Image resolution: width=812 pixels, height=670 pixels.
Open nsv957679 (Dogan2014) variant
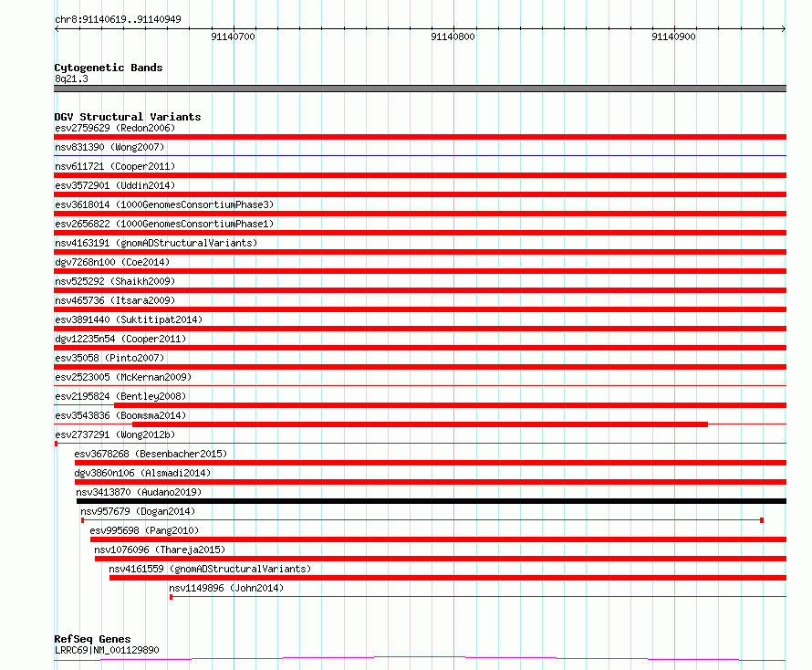click(x=138, y=511)
